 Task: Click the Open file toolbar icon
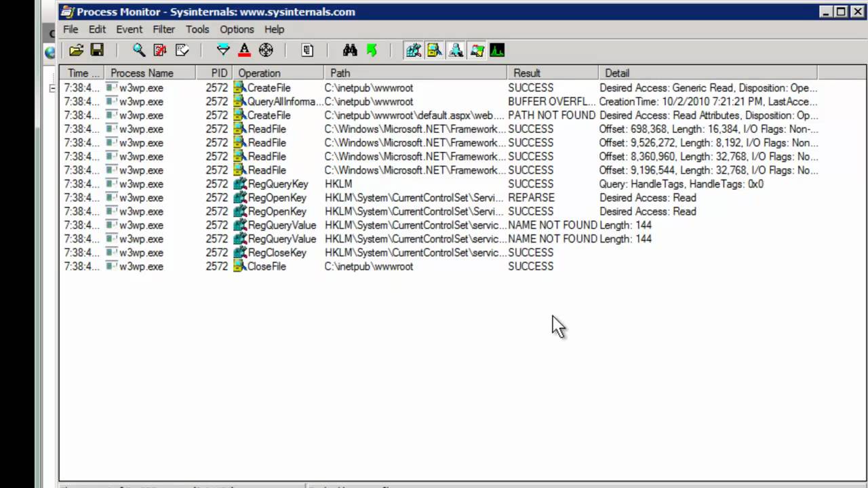pyautogui.click(x=77, y=50)
